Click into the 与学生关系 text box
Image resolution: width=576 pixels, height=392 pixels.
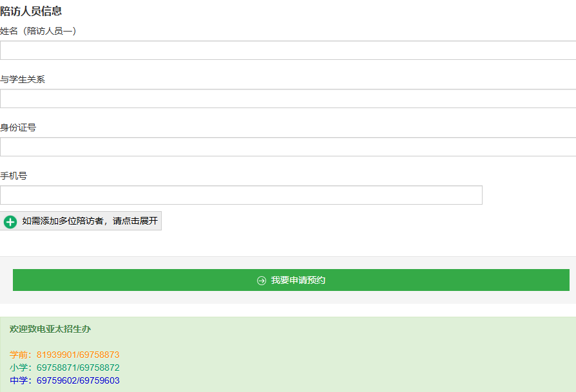tap(287, 98)
